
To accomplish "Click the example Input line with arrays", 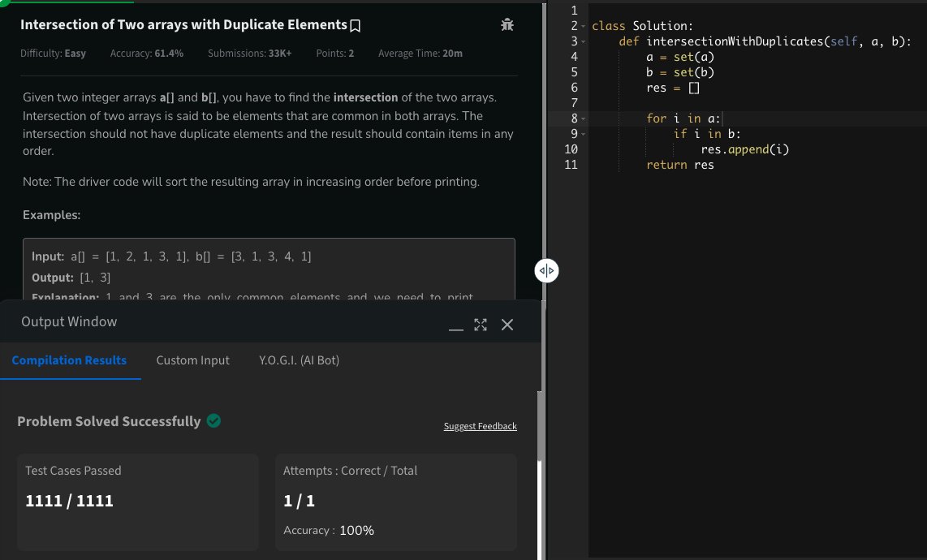I will click(171, 256).
